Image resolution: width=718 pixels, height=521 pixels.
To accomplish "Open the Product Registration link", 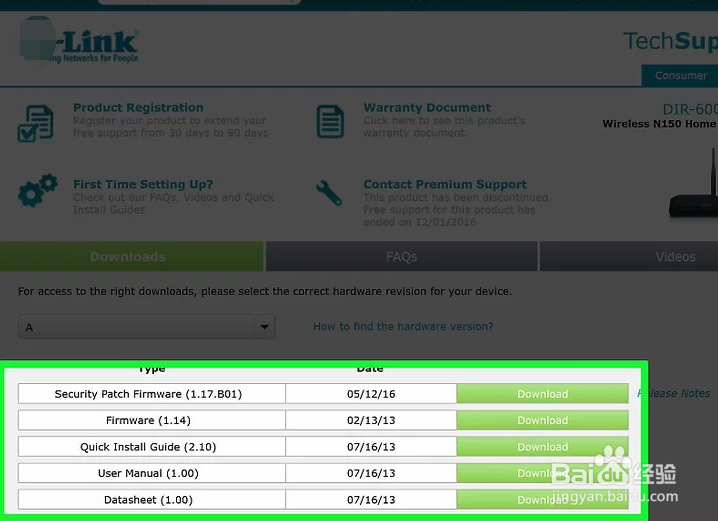I will [x=138, y=108].
